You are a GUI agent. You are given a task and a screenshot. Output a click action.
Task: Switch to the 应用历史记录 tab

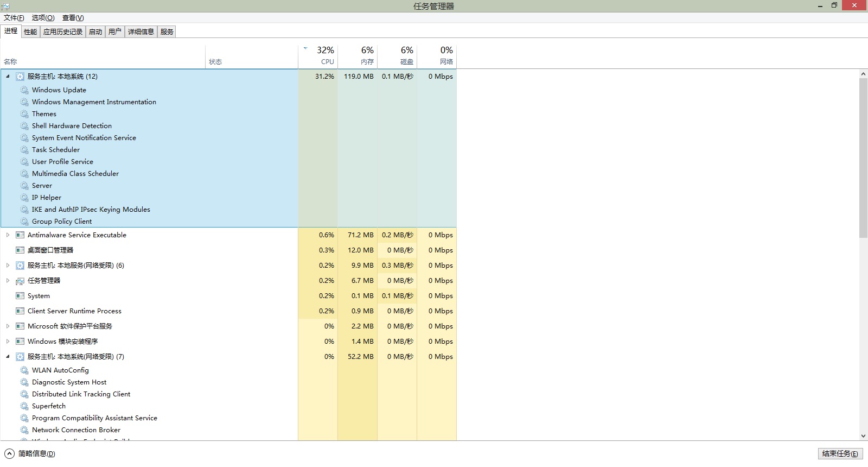coord(63,31)
